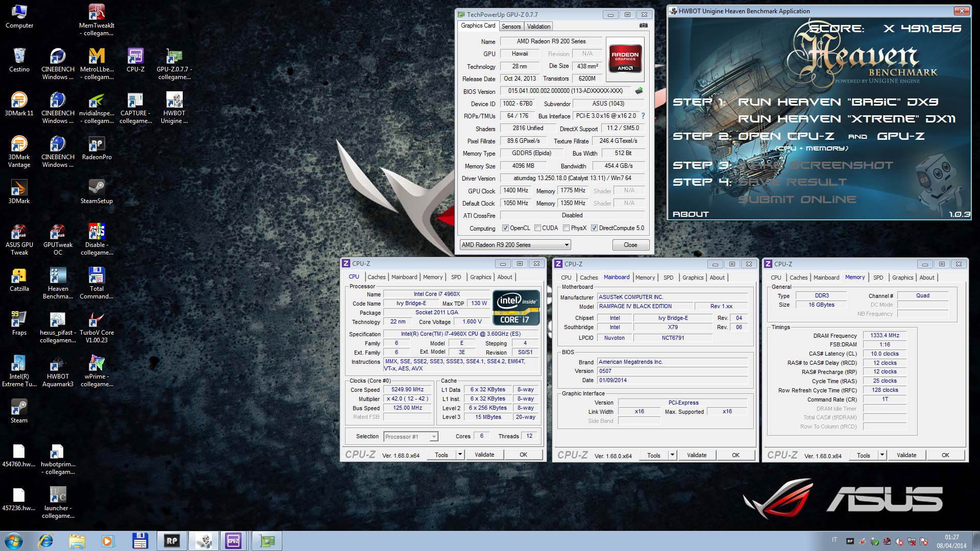Open Windows Media Player from the taskbar
The image size is (980, 551).
108,541
